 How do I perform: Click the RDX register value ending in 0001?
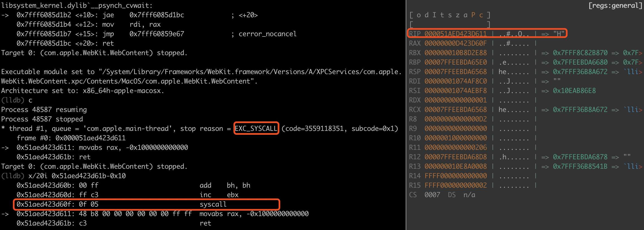(455, 100)
